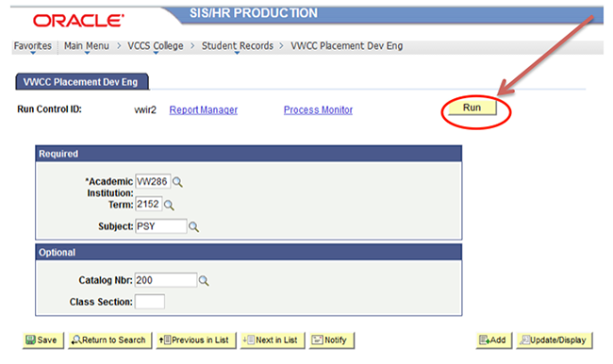Image resolution: width=613 pixels, height=364 pixels.
Task: Go to Previous in List
Action: 196,340
